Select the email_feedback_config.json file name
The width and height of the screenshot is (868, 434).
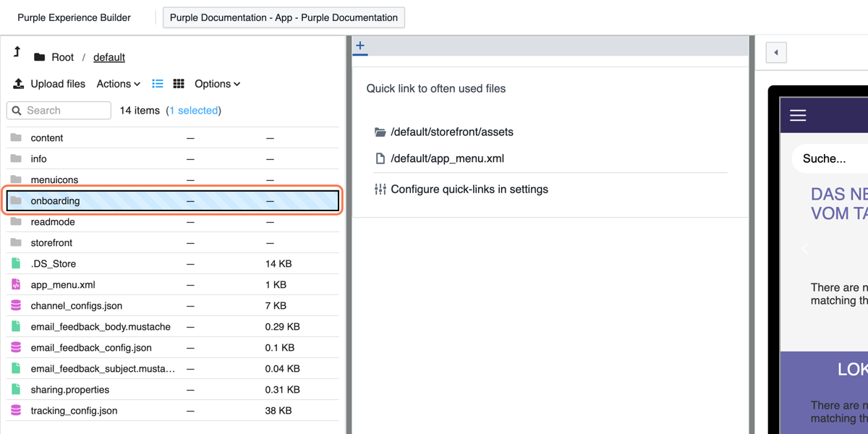coord(91,348)
